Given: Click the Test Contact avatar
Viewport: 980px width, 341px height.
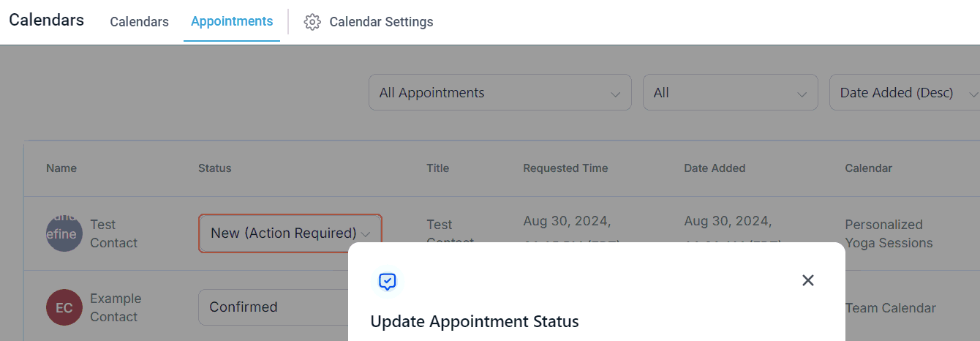Looking at the screenshot, I should click(64, 233).
